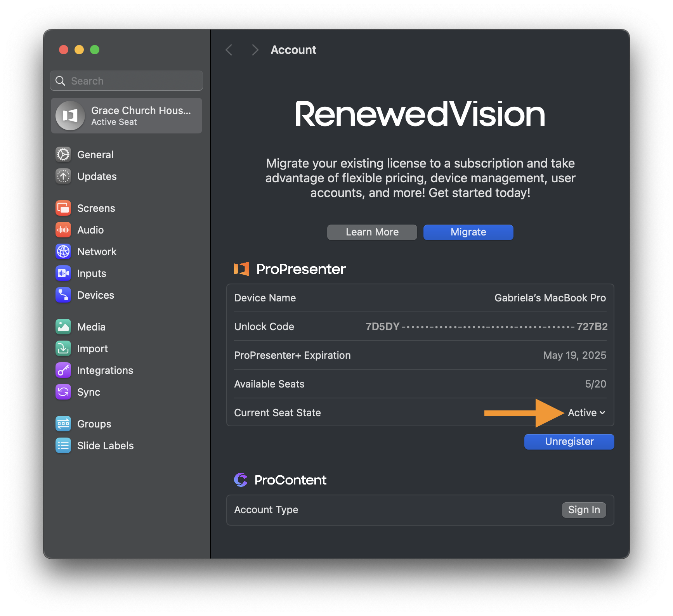Open the Groups section label
The image size is (673, 616).
click(x=94, y=424)
